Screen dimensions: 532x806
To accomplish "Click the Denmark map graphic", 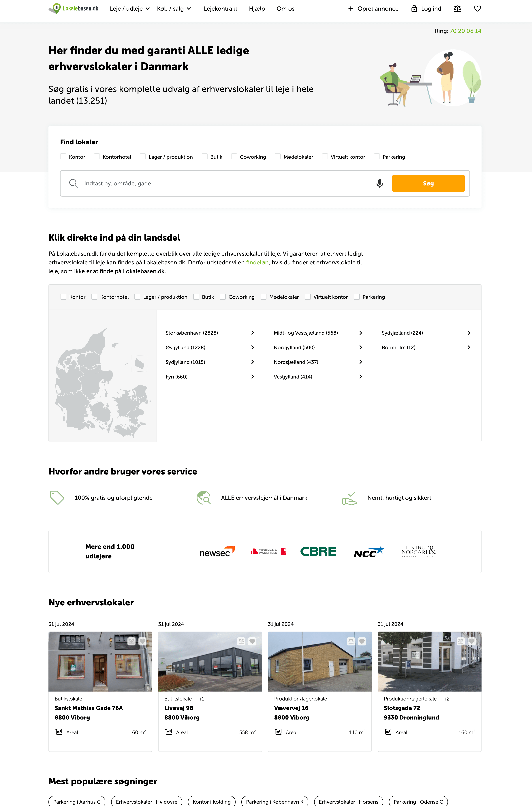I will [102, 383].
